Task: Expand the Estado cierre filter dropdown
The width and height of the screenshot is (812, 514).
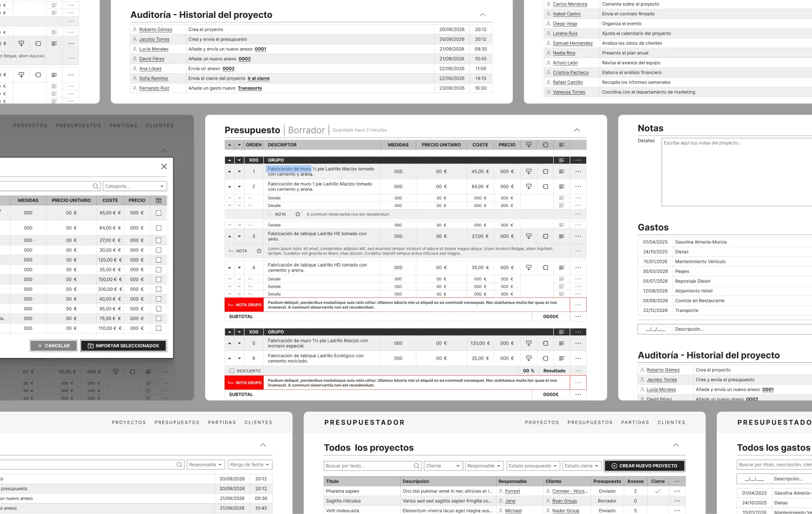Action: pyautogui.click(x=582, y=466)
